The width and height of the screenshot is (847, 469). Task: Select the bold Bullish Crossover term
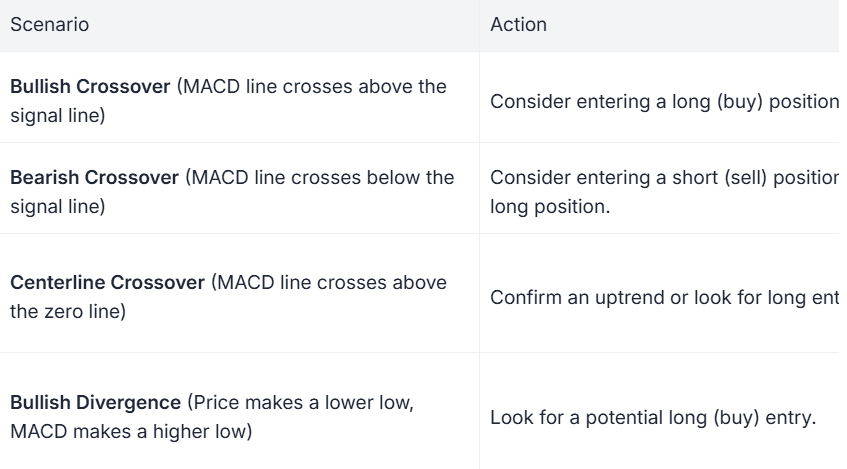click(89, 86)
